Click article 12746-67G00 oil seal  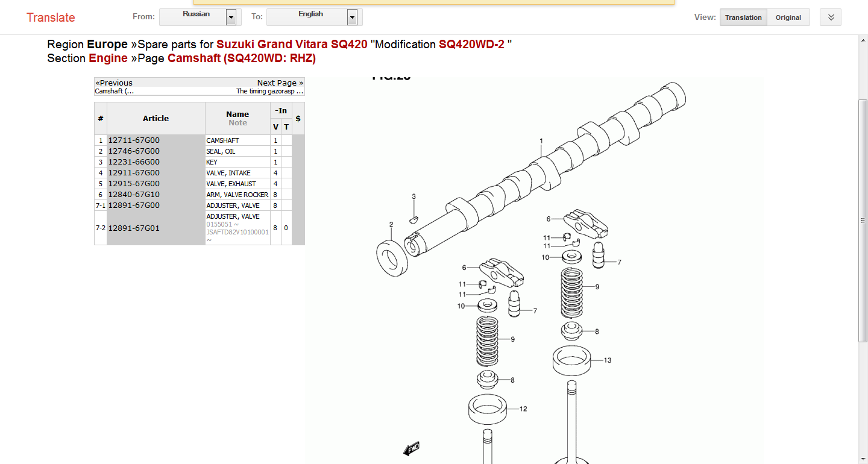tap(134, 151)
